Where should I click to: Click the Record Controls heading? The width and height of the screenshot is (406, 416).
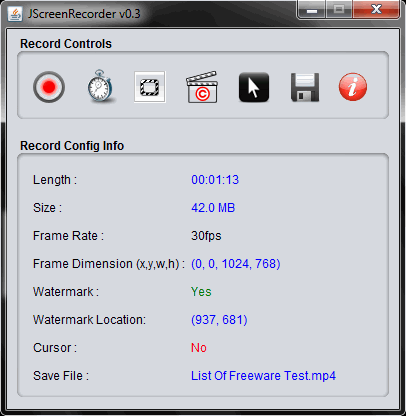[x=66, y=44]
